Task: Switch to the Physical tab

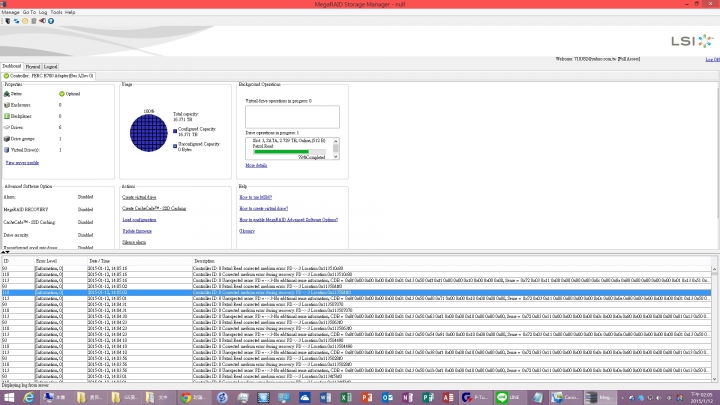Action: pyautogui.click(x=33, y=67)
